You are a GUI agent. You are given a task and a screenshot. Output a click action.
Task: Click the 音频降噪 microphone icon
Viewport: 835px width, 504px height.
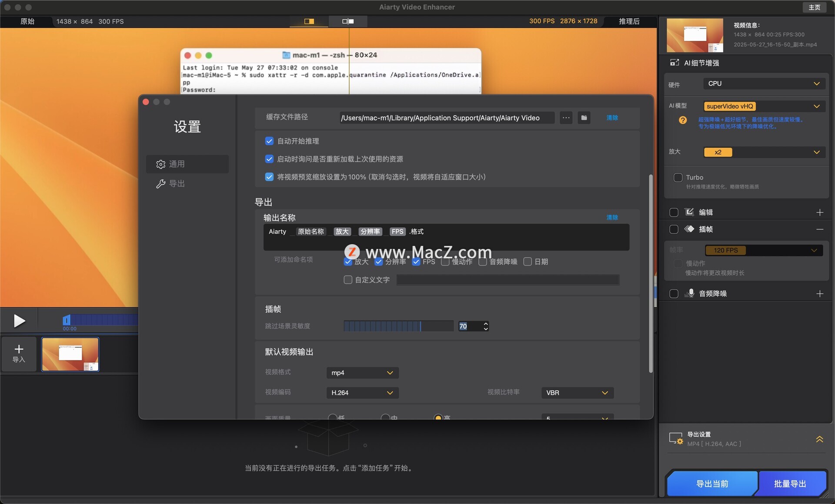689,293
